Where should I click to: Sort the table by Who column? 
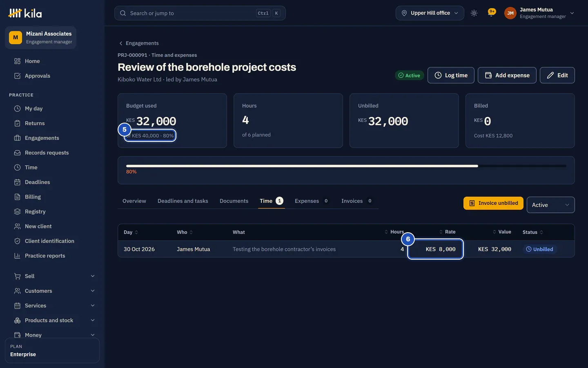click(185, 232)
